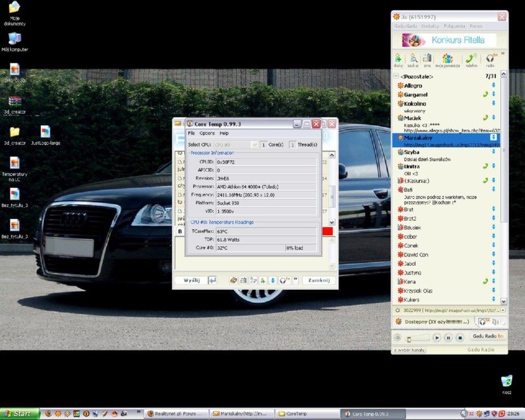Screen dimensions: 525x420
Task: Open the Kontakty menu in Gadu-Gadu
Action: [x=430, y=26]
